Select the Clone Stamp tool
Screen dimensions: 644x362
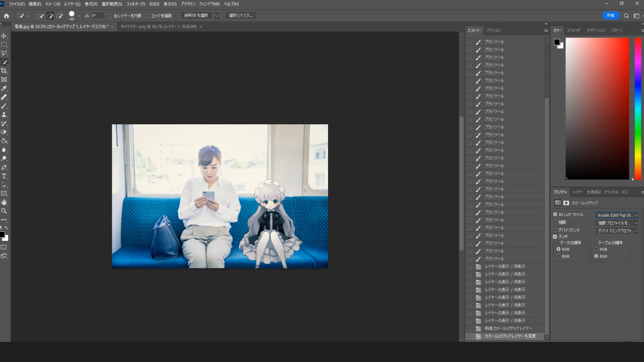coord(4,115)
